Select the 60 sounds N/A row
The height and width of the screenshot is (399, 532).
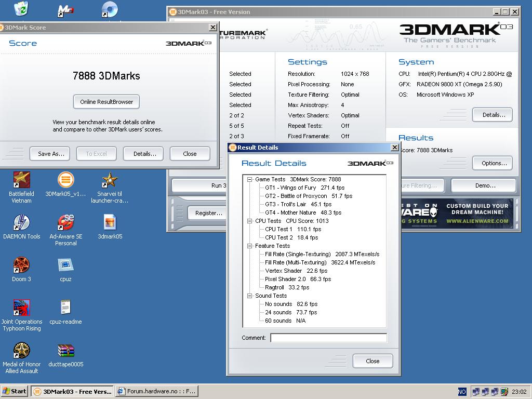pyautogui.click(x=285, y=321)
